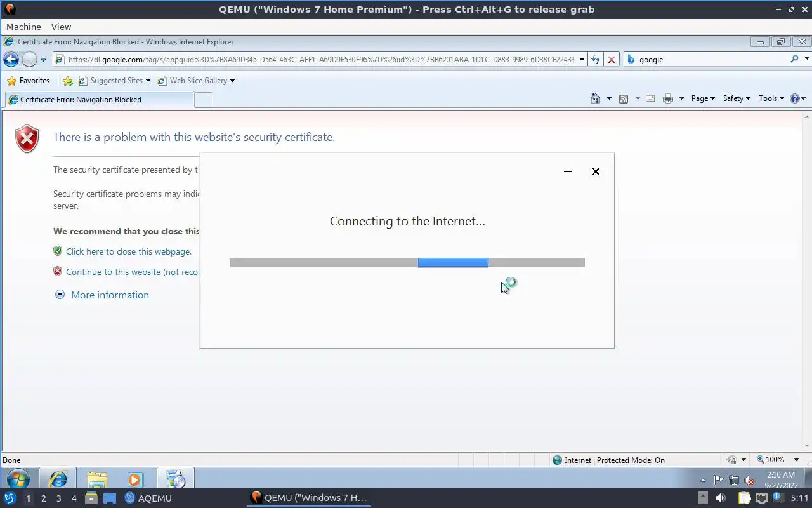Viewport: 812px width, 508px height.
Task: Click 'Click here to close this webpage' link
Action: point(129,251)
